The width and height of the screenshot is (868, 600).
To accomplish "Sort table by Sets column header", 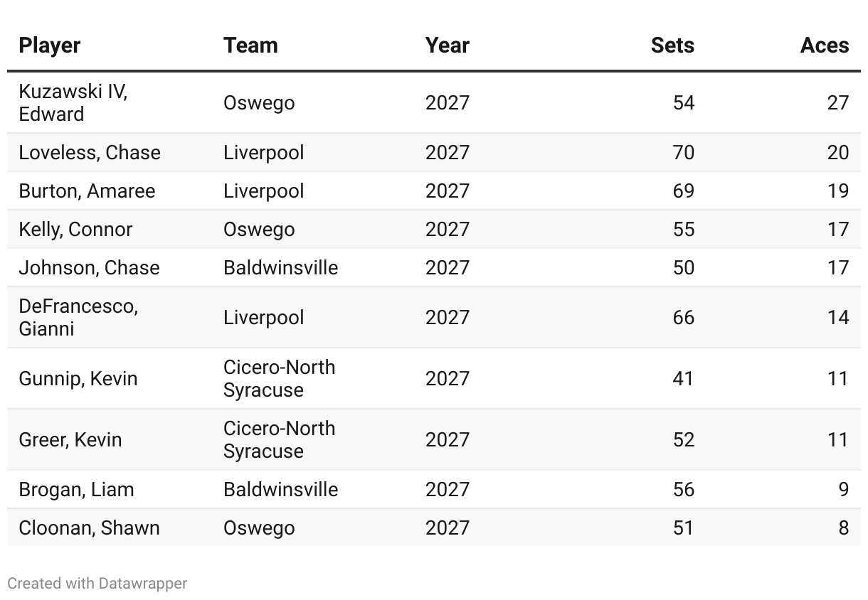I will (672, 45).
